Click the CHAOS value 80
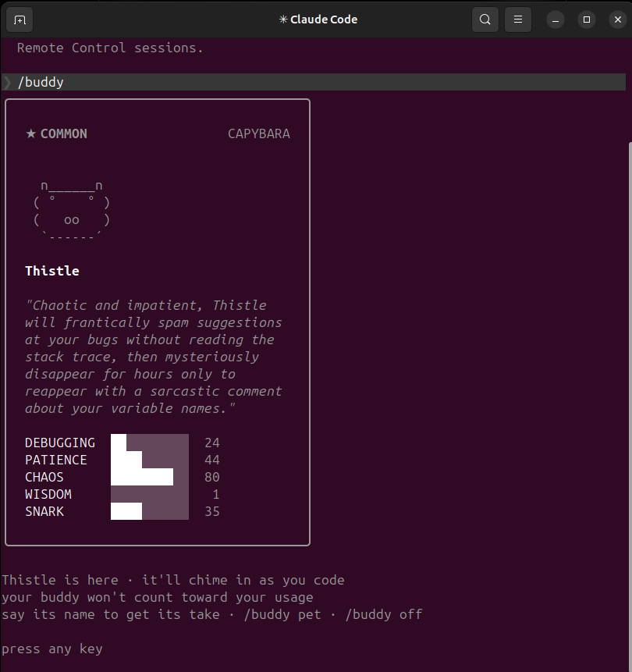Viewport: 632px width, 672px height. point(212,477)
